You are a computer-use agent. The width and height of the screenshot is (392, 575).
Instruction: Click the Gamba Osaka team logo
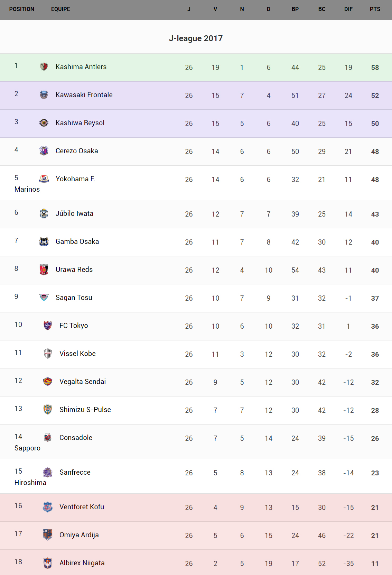[x=44, y=241]
